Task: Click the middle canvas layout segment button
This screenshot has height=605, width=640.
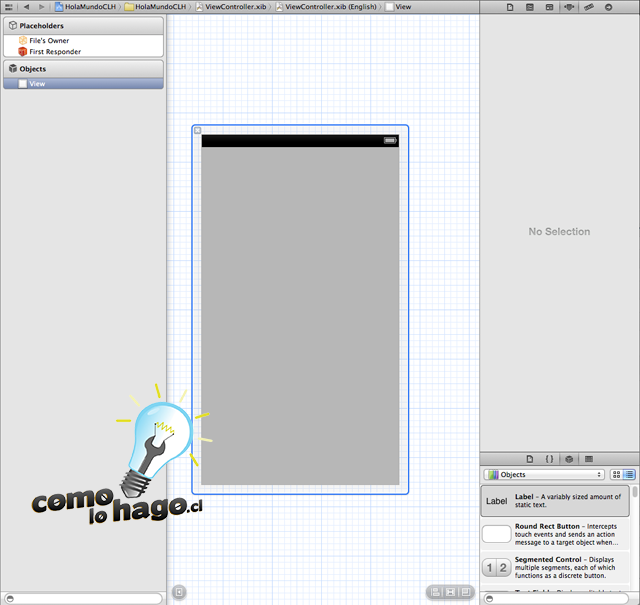Action: (x=450, y=592)
